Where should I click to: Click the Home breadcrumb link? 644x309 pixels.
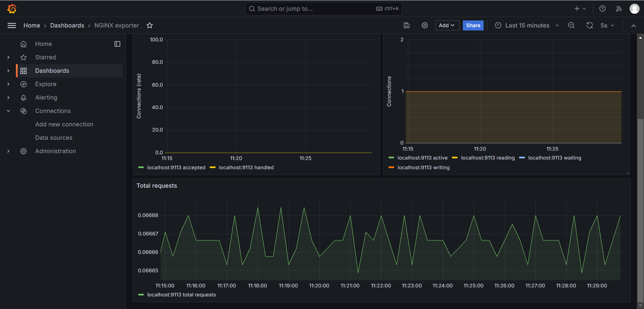point(32,25)
